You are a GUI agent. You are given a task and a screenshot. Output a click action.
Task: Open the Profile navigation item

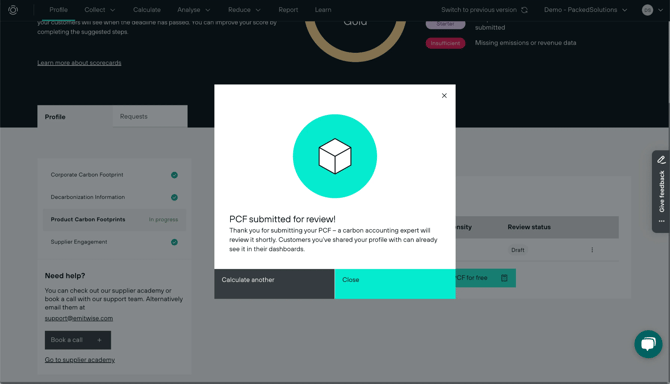[58, 10]
